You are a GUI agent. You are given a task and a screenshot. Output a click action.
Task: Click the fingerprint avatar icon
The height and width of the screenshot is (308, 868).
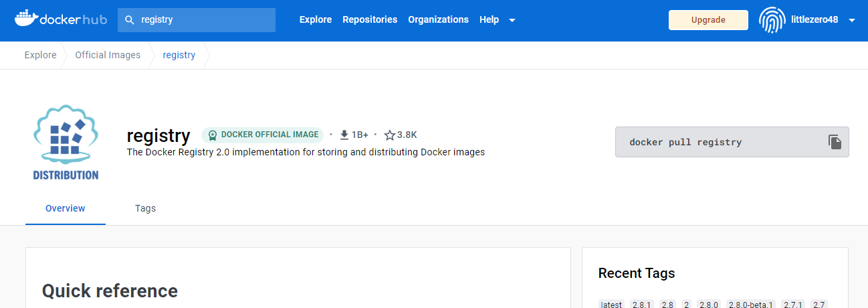point(771,20)
